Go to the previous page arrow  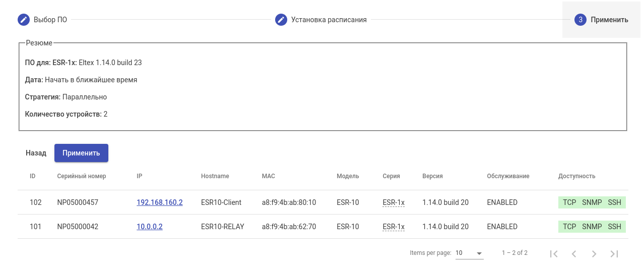[574, 254]
